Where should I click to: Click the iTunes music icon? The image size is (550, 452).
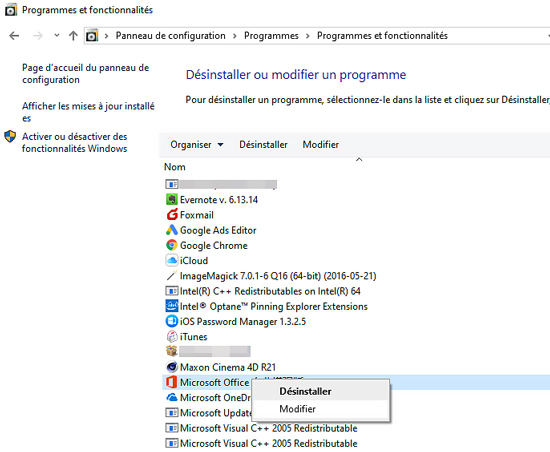[172, 337]
